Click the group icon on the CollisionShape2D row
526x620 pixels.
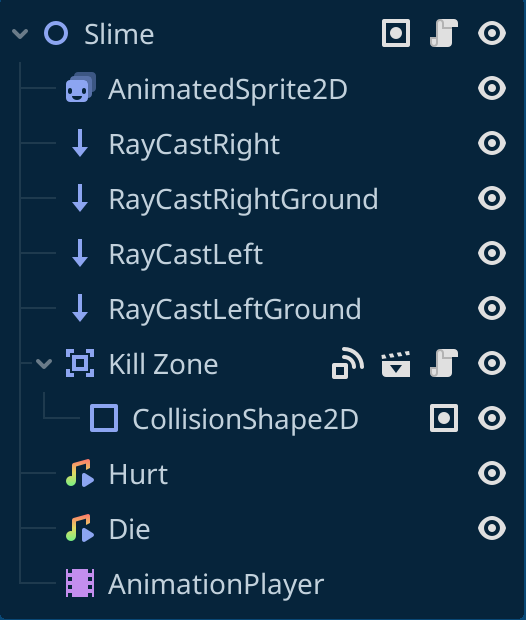[x=444, y=418]
